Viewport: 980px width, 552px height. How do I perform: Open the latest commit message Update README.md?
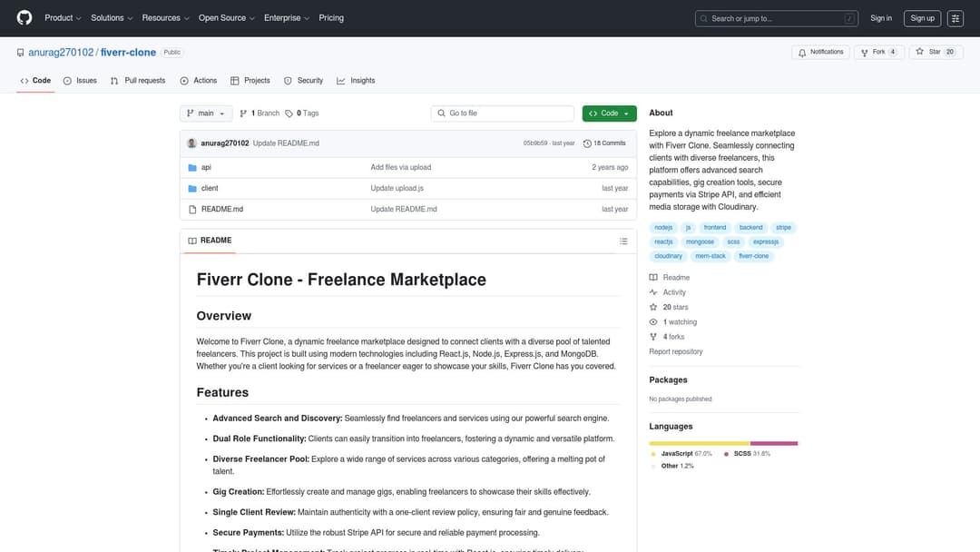coord(286,143)
